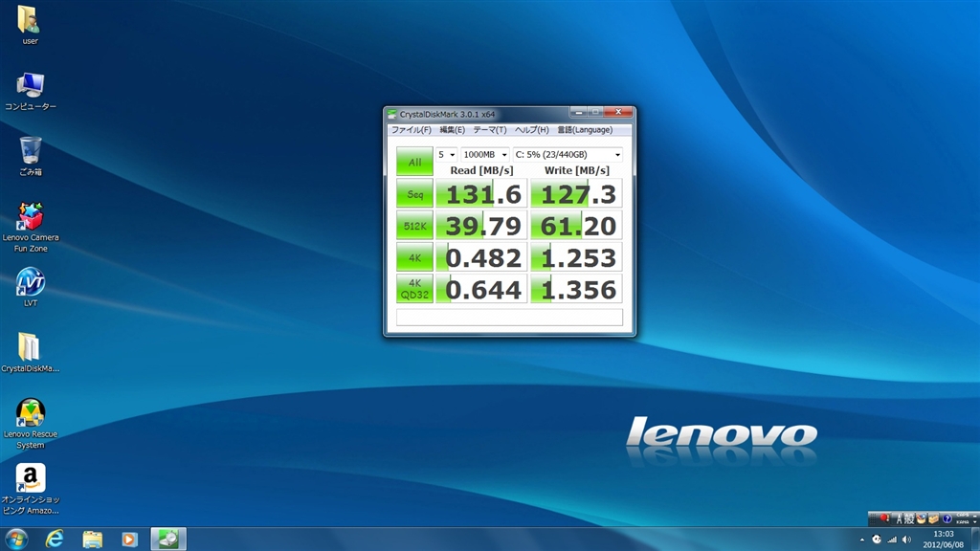Launch the LVT desktop shortcut
Screen dimensions: 980x551
pyautogui.click(x=30, y=287)
